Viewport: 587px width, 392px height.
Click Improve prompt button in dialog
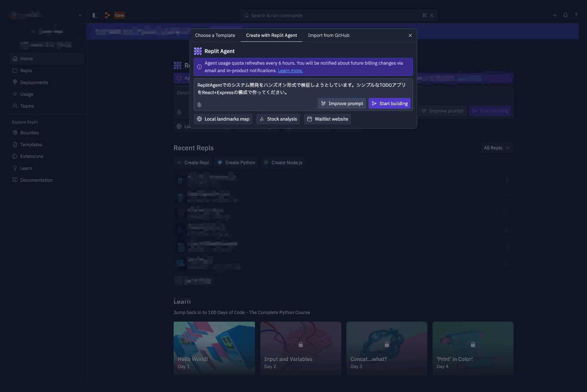pos(342,103)
